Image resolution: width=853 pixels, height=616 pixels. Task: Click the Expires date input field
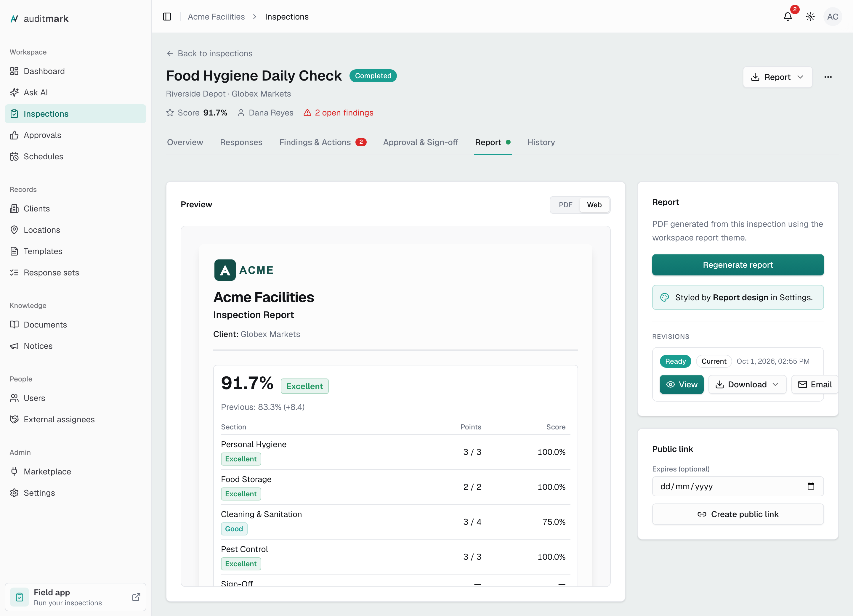(x=737, y=486)
